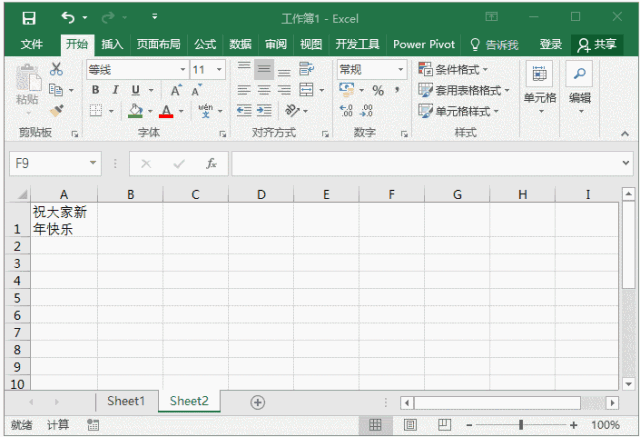Toggle middle vertical alignment
This screenshot has width=640, height=437.
click(x=264, y=69)
